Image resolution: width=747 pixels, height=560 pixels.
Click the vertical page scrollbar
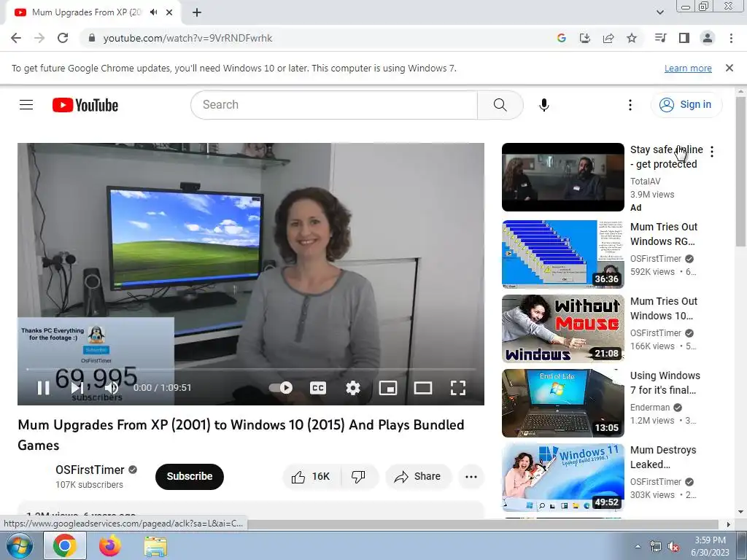(741, 172)
